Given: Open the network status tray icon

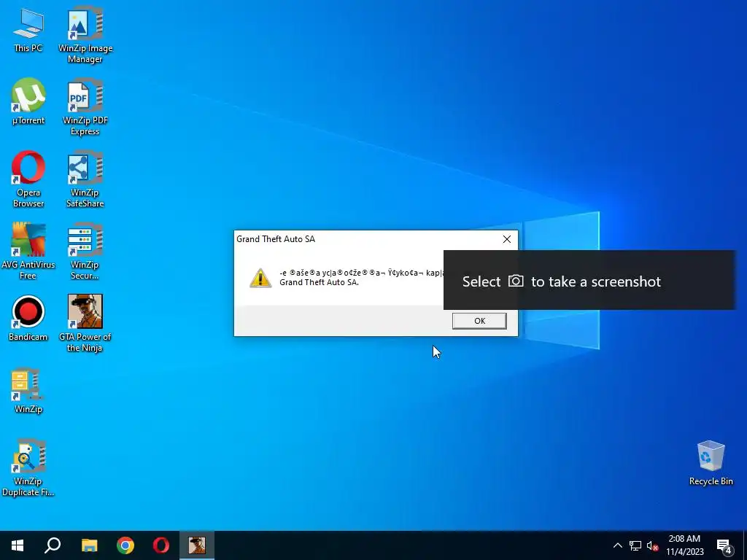Looking at the screenshot, I should pyautogui.click(x=635, y=545).
